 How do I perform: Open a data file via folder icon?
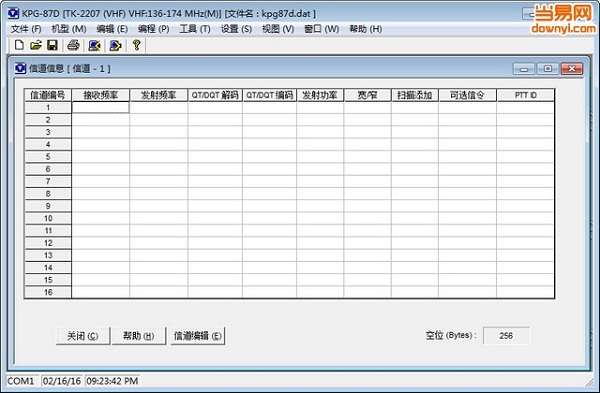tap(36, 45)
